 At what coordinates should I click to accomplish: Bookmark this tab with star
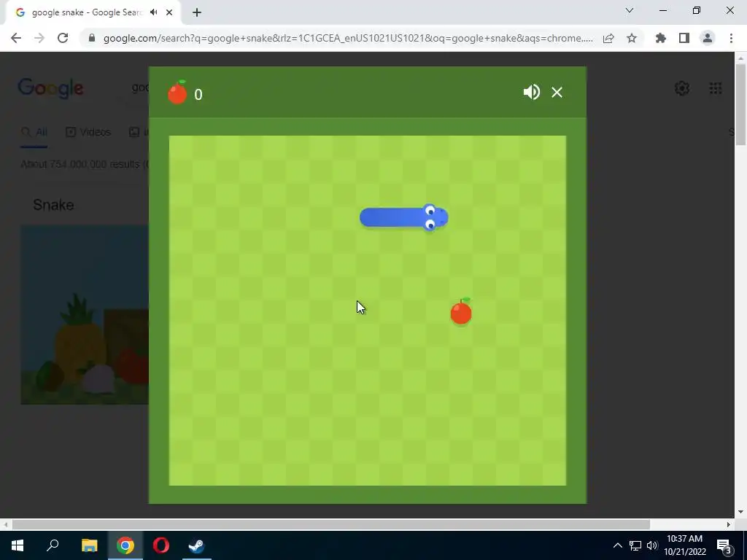pos(632,38)
